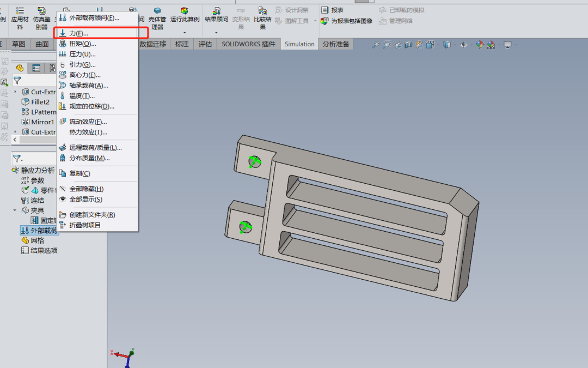
Task: Click the Edit Appearance colored sphere icon
Action: tap(480, 45)
